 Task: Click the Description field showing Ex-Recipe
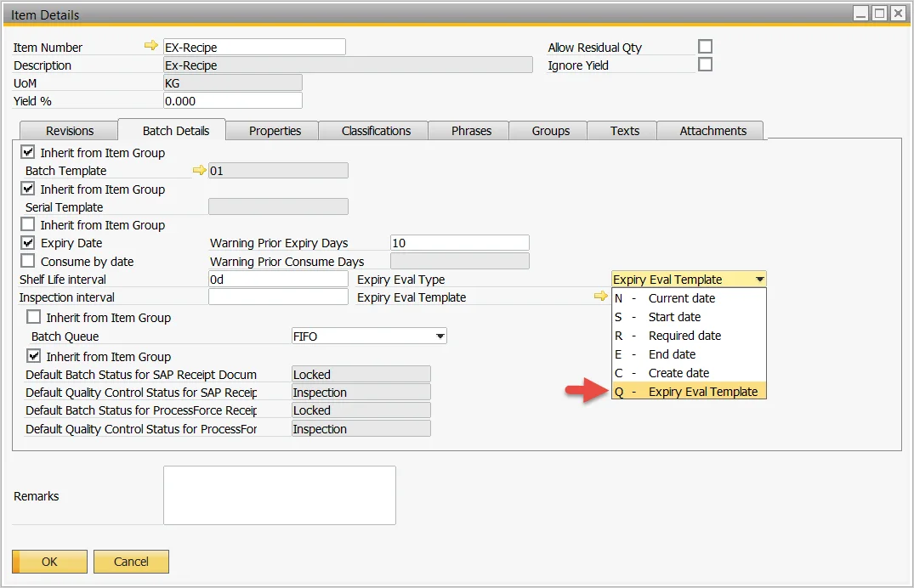click(x=348, y=65)
